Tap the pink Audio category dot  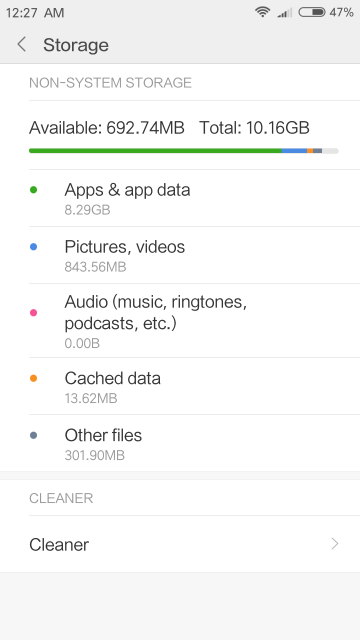33,313
